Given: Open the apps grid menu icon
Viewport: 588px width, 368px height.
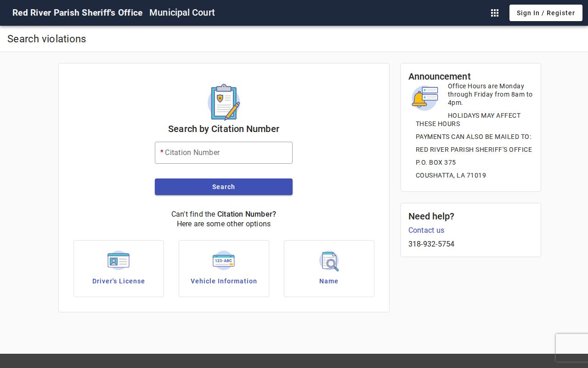Looking at the screenshot, I should pyautogui.click(x=495, y=13).
